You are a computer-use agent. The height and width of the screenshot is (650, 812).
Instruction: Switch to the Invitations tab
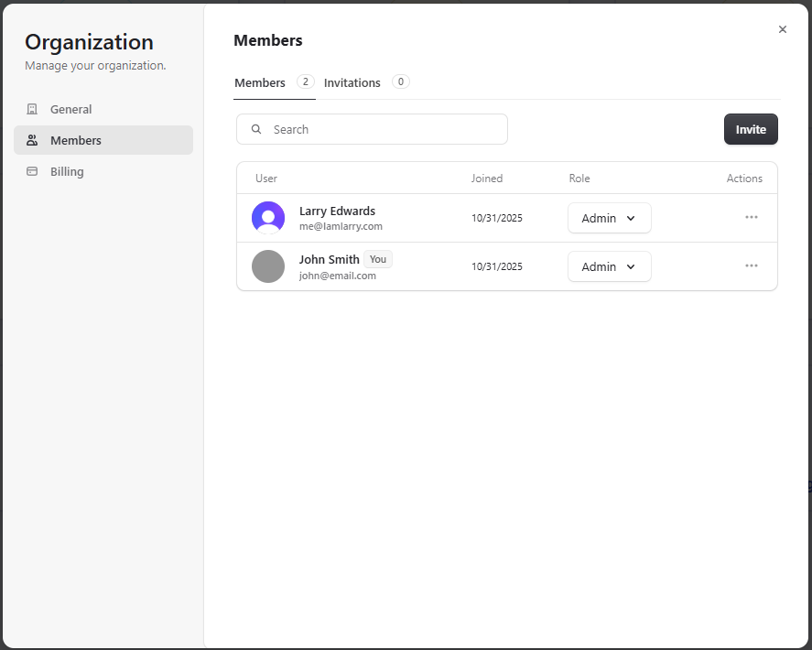[367, 83]
